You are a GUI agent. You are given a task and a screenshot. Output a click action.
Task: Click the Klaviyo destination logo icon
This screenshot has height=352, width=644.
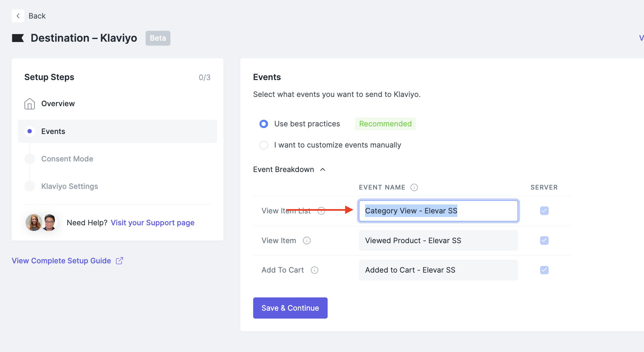(x=18, y=38)
